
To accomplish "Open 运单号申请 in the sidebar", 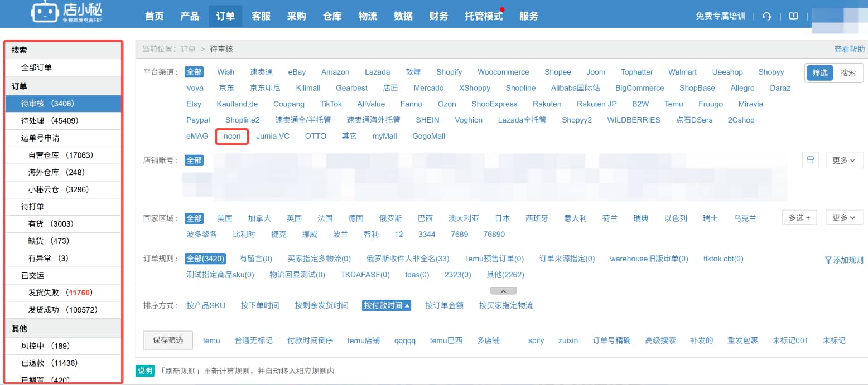I will 63,138.
